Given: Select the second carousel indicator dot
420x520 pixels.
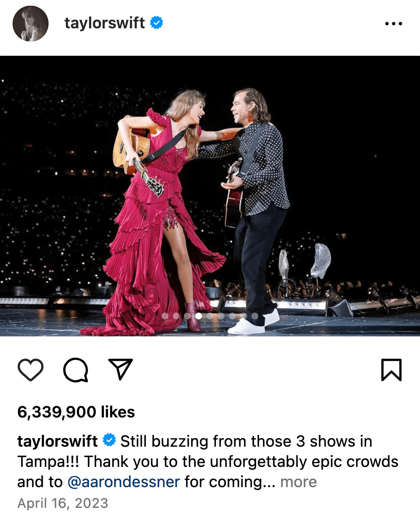Looking at the screenshot, I should tap(176, 316).
